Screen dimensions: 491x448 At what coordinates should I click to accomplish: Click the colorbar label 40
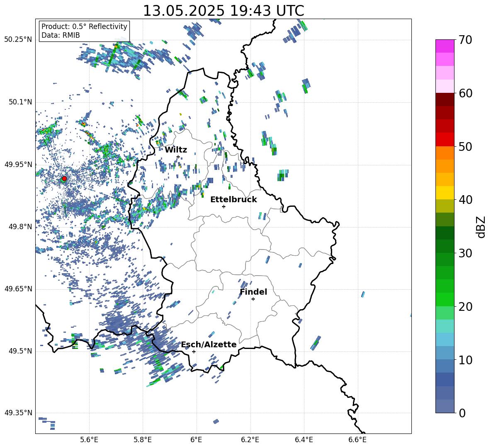point(465,200)
